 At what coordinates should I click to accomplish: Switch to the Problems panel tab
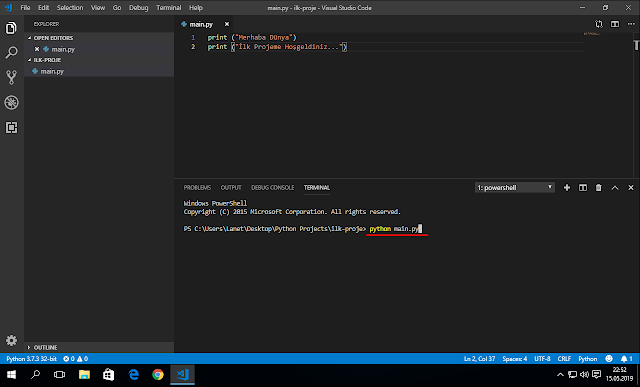click(x=197, y=187)
